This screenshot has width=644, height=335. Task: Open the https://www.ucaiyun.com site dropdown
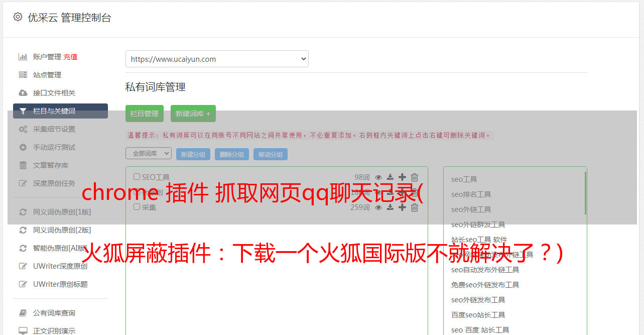point(217,59)
